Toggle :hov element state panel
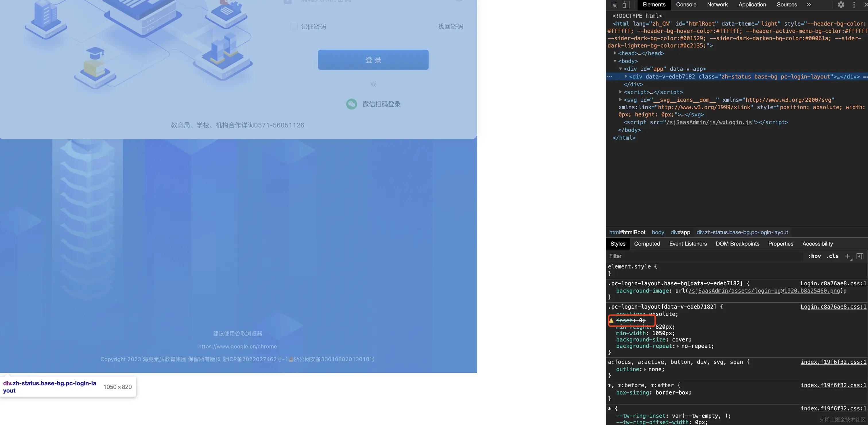Screen dimensions: 868x425 (x=814, y=256)
